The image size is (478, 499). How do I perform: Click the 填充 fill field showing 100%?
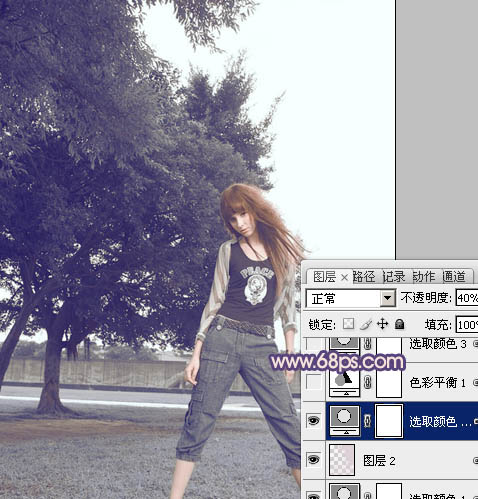pyautogui.click(x=467, y=324)
